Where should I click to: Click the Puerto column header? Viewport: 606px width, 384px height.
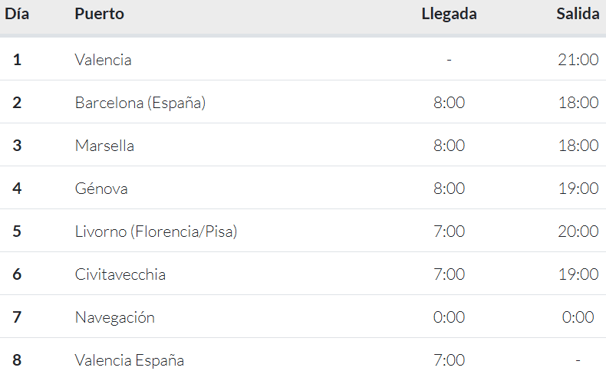click(99, 14)
